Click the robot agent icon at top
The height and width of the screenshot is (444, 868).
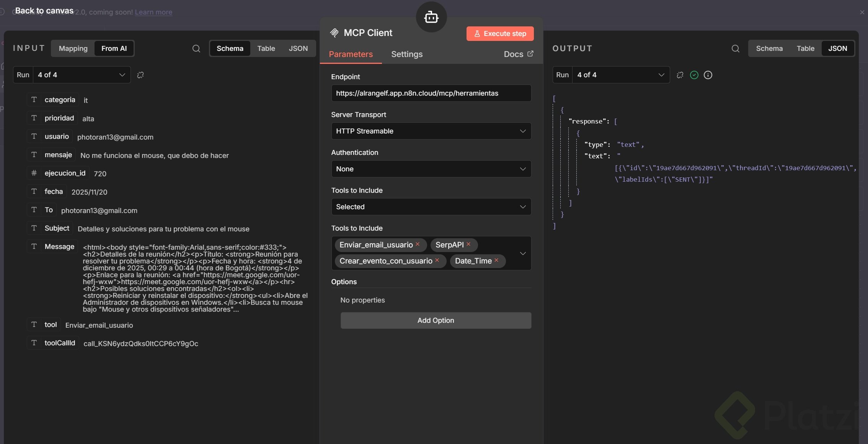click(x=431, y=17)
